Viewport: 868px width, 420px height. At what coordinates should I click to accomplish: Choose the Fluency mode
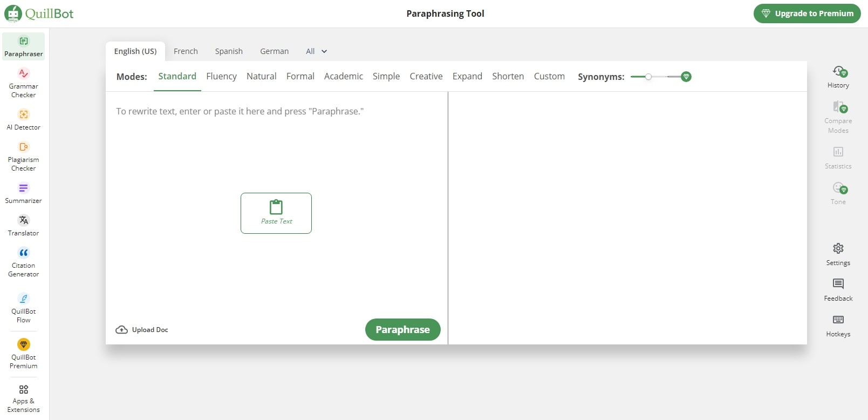point(221,76)
